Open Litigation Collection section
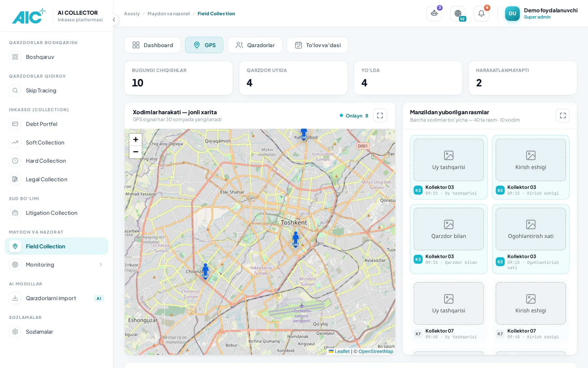Viewport: 588px width, 368px height. (x=57, y=213)
